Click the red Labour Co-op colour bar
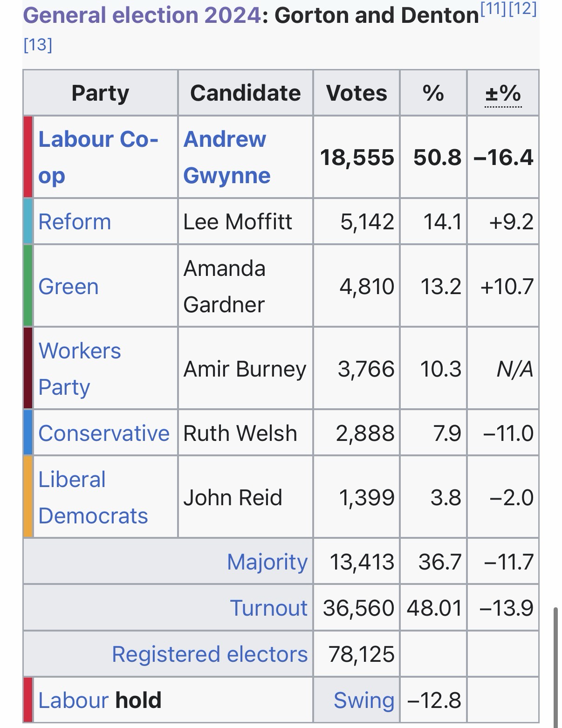This screenshot has height=728, width=562. (x=28, y=157)
